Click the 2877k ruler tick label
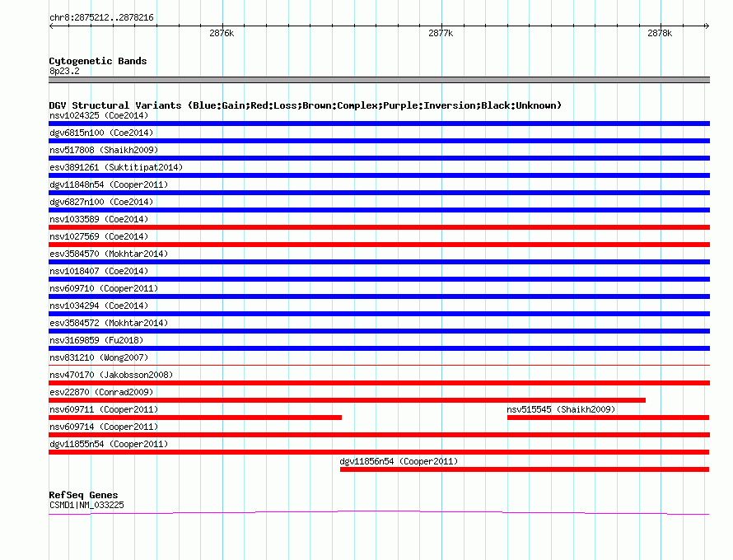733x560 pixels. pyautogui.click(x=441, y=33)
